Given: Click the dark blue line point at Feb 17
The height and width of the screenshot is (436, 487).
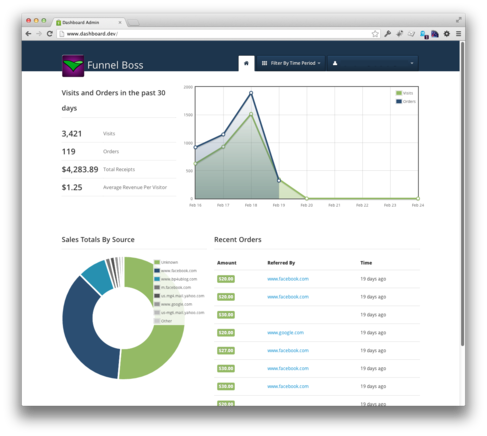Looking at the screenshot, I should pyautogui.click(x=223, y=135).
